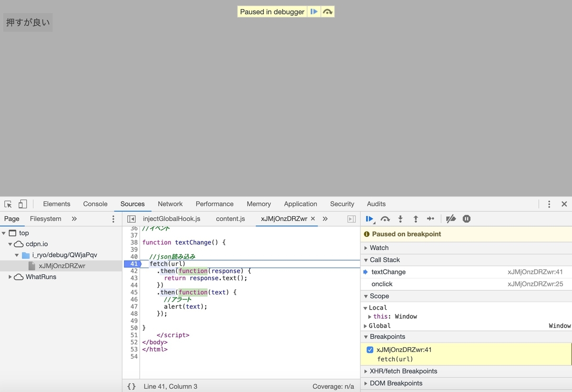Viewport: 572px width, 392px height.
Task: Show more navigator tabs via chevron
Action: coord(74,219)
